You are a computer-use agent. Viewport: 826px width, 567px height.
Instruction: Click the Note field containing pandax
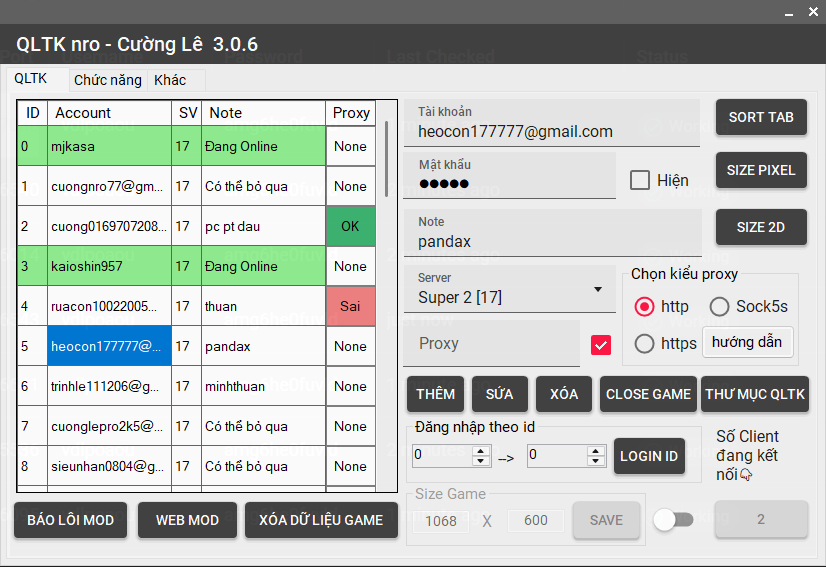click(553, 232)
